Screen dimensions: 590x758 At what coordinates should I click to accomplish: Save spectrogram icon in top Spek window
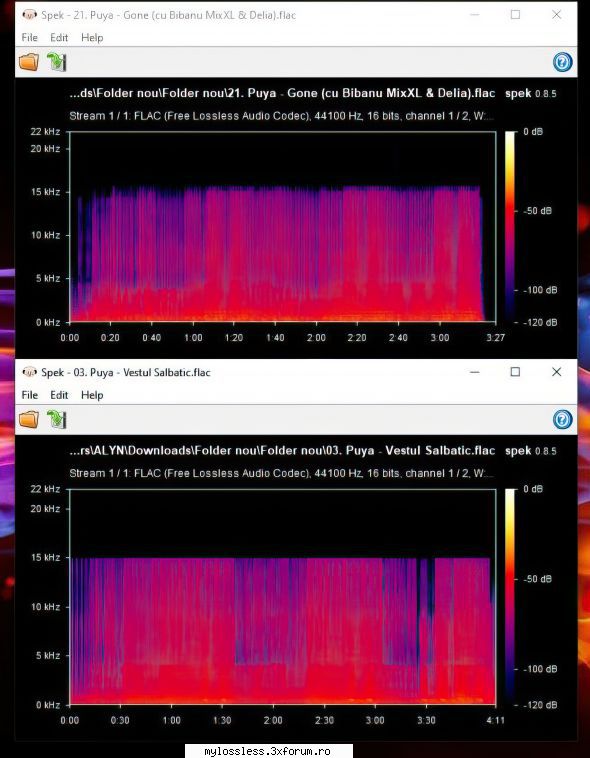click(57, 62)
